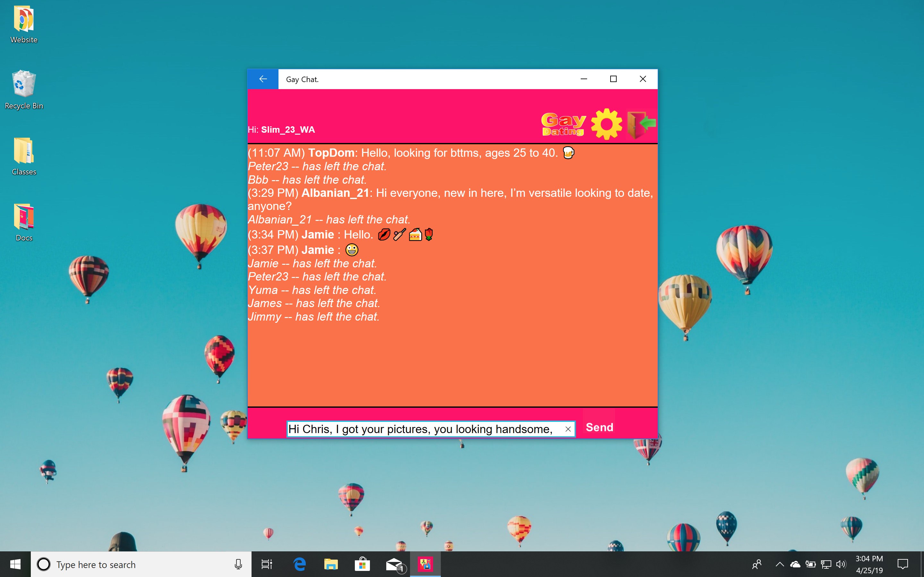Screen dimensions: 924x577
Task: Clear the message text with the X
Action: click(x=568, y=429)
